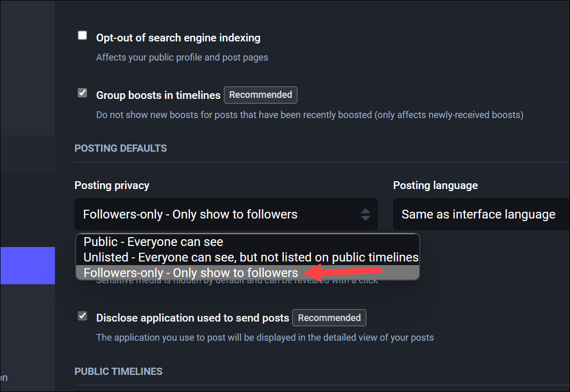Screen dimensions: 570x392
Task: Click the 'Posting language' field label
Action: [x=435, y=185]
